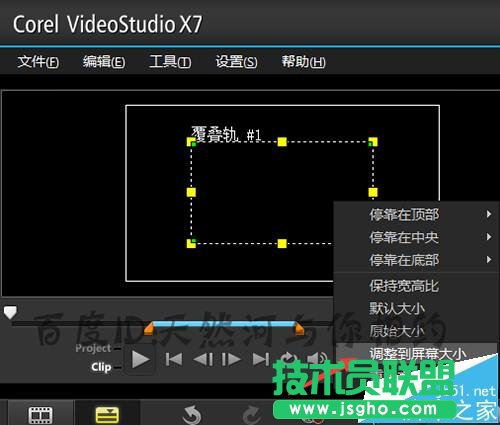
Task: Expand the 停靠在底部 submenu arrow
Action: [489, 259]
